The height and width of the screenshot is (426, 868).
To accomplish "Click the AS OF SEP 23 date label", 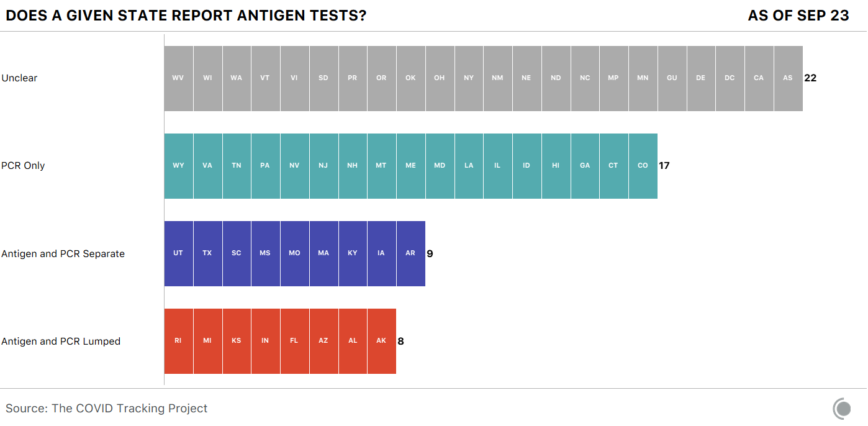I will [x=798, y=16].
